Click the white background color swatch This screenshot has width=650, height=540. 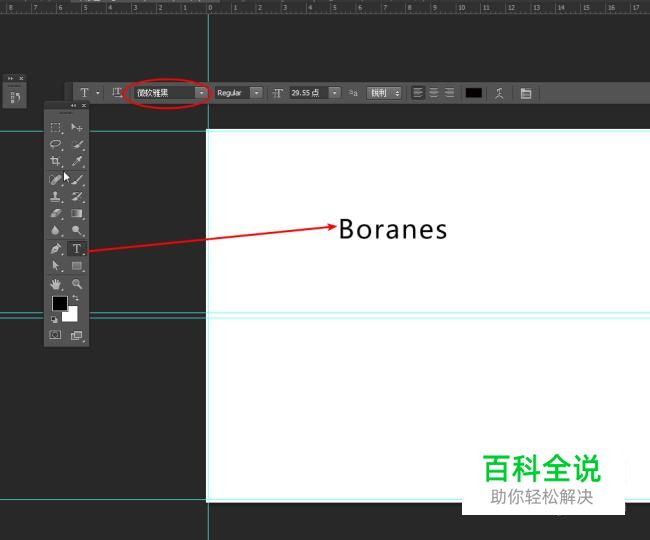(72, 316)
